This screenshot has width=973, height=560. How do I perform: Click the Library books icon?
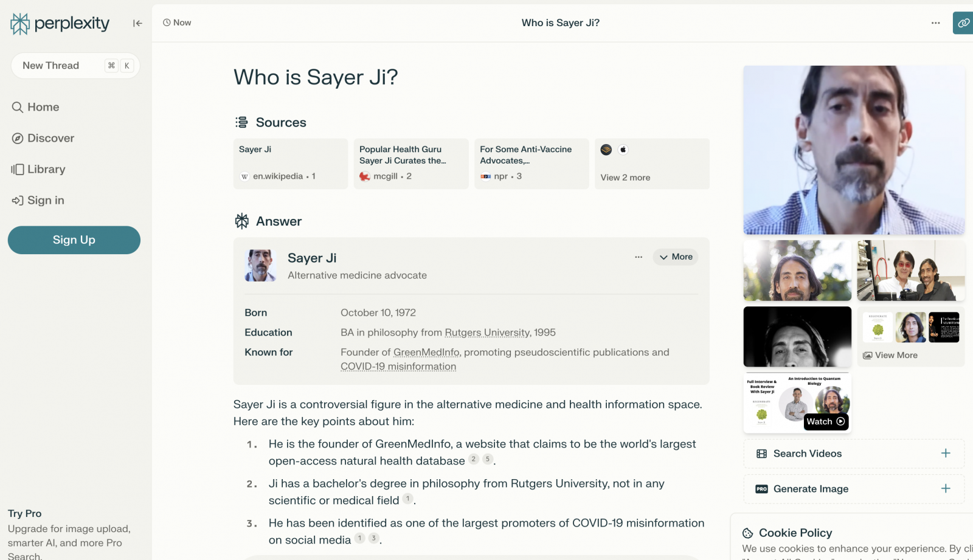point(18,170)
